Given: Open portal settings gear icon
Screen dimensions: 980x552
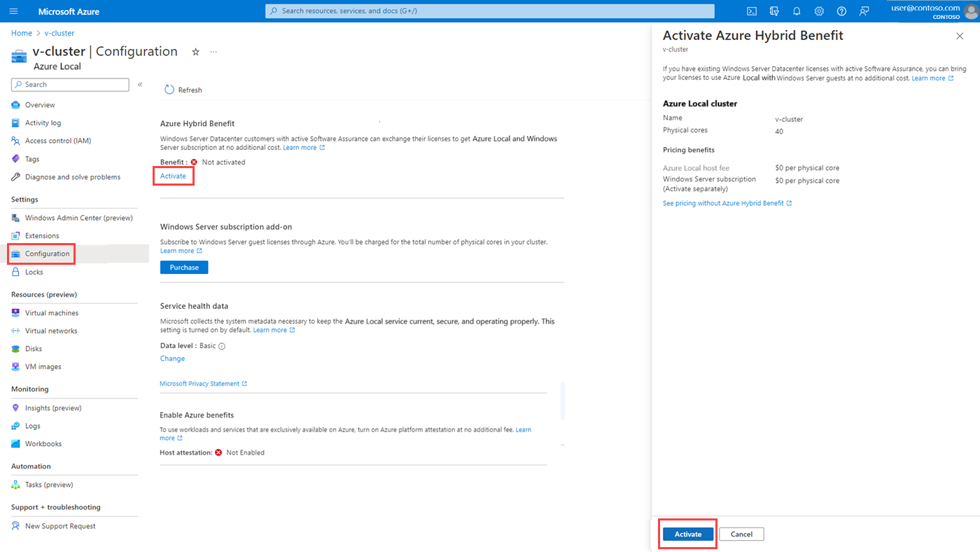Looking at the screenshot, I should click(x=819, y=11).
